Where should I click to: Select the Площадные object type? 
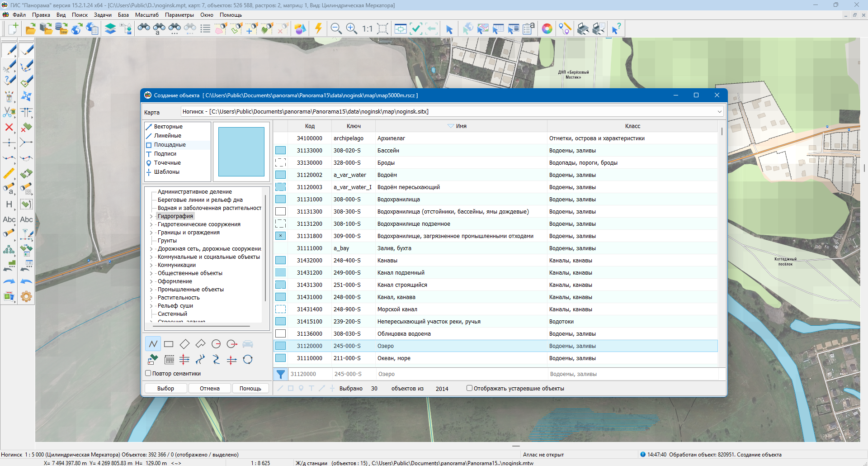coord(170,145)
